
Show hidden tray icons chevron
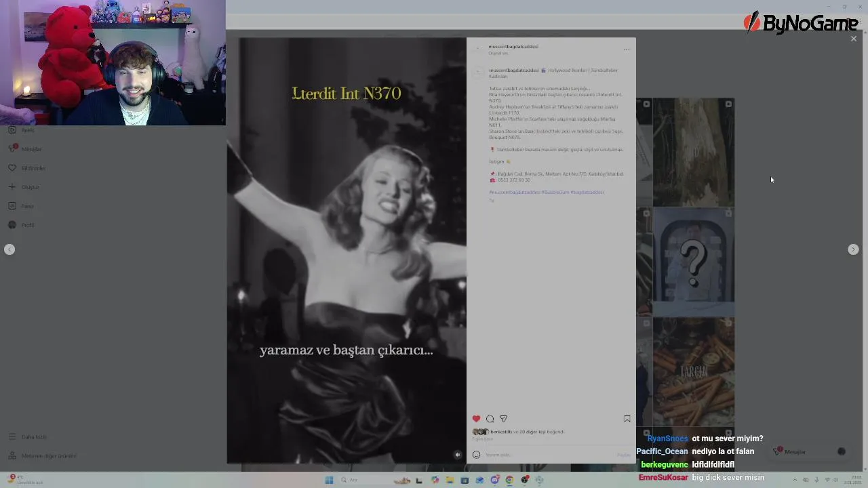[795, 480]
